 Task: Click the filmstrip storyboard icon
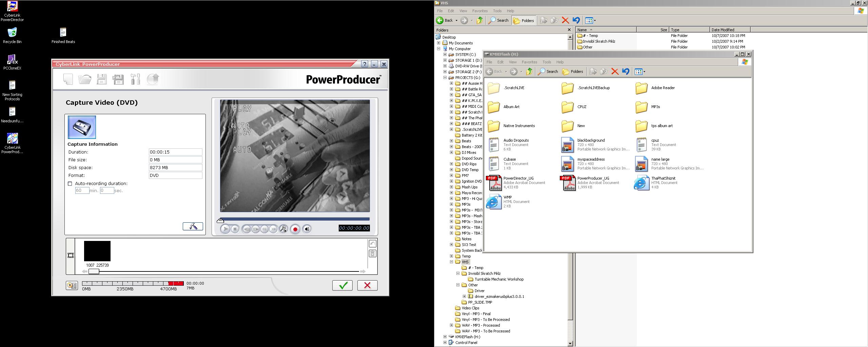pyautogui.click(x=71, y=256)
